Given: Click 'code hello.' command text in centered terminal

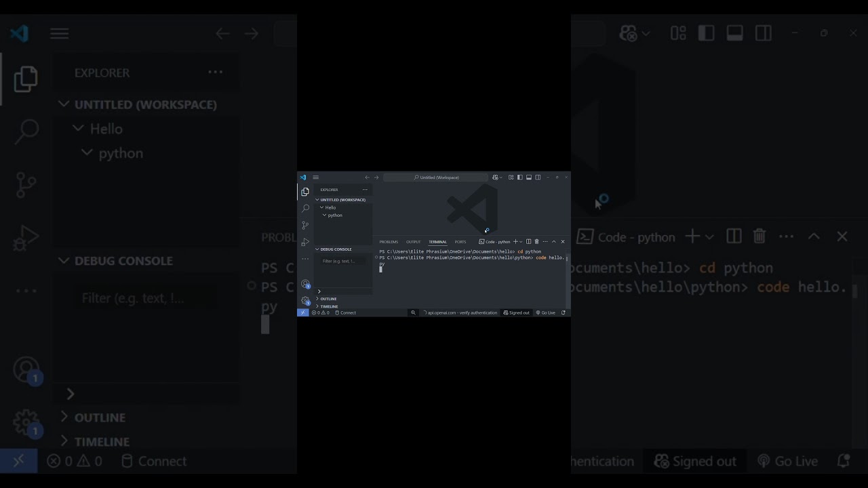Looking at the screenshot, I should coord(551,258).
